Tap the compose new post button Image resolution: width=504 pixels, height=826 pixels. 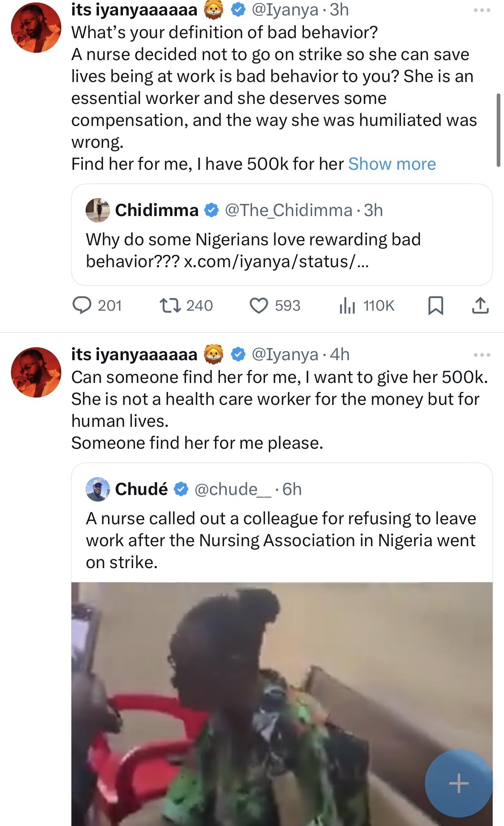[459, 783]
